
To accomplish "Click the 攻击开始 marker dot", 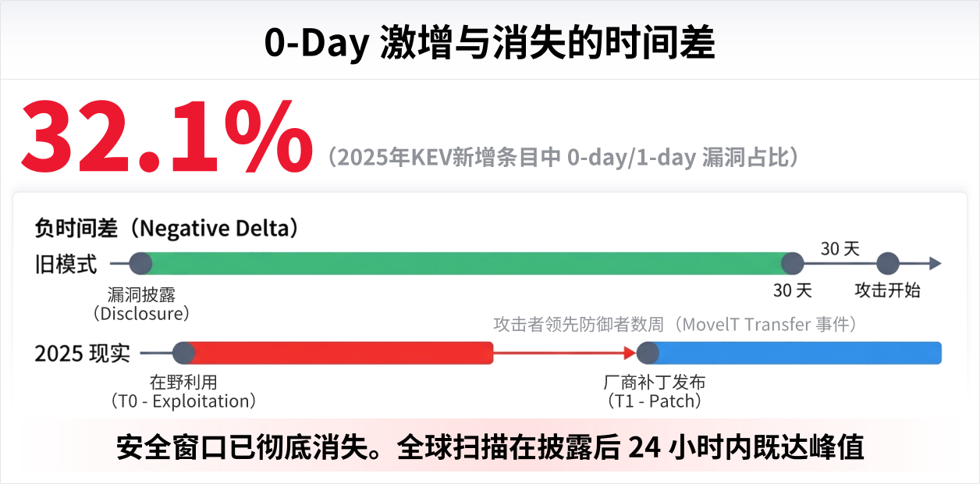I will point(888,264).
